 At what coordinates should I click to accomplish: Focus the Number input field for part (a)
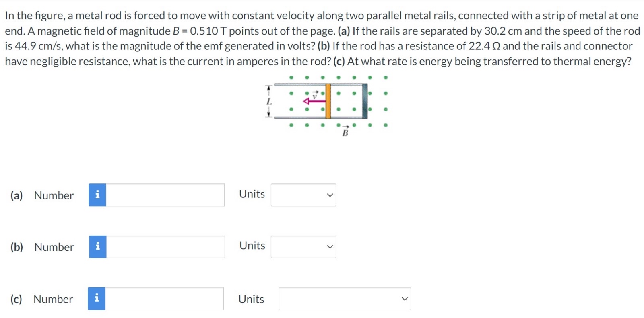coord(165,195)
